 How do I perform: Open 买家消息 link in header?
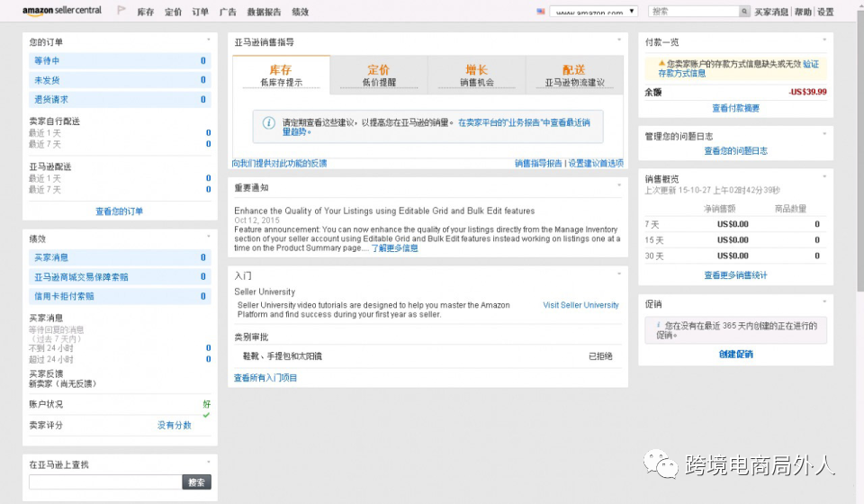click(771, 12)
